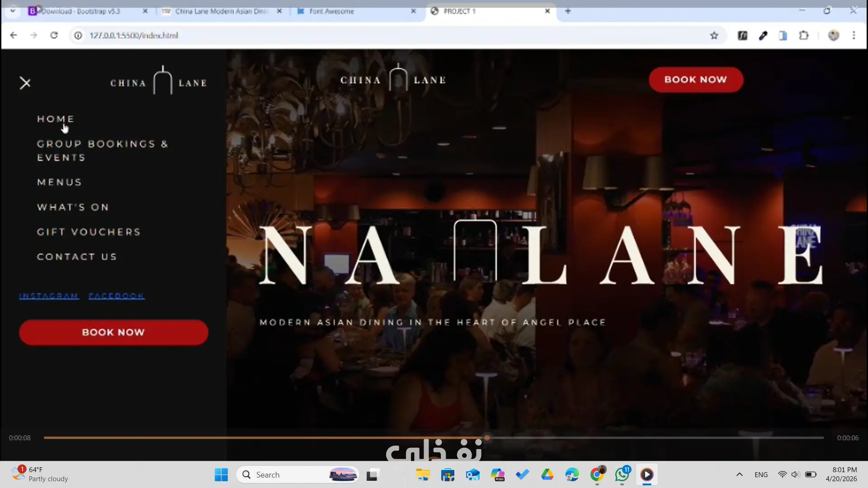Bookmark this page with the star icon
Viewport: 868px width, 488px height.
point(714,35)
